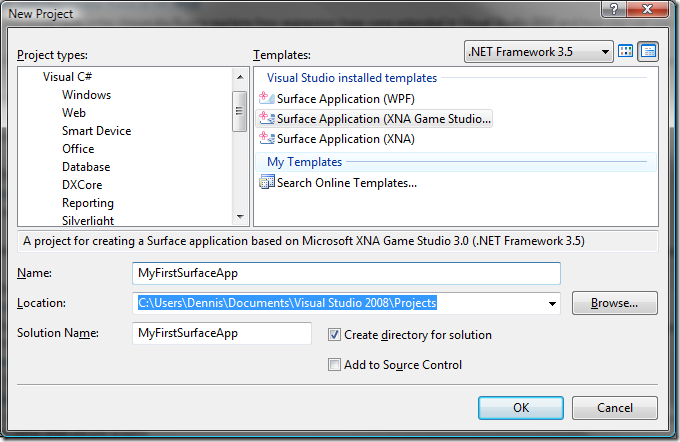Click the Solution Name input field
The height and width of the screenshot is (442, 680).
click(x=222, y=333)
